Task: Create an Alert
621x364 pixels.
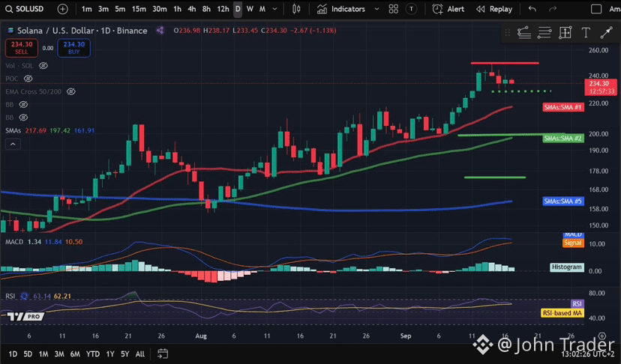Action: (x=448, y=9)
